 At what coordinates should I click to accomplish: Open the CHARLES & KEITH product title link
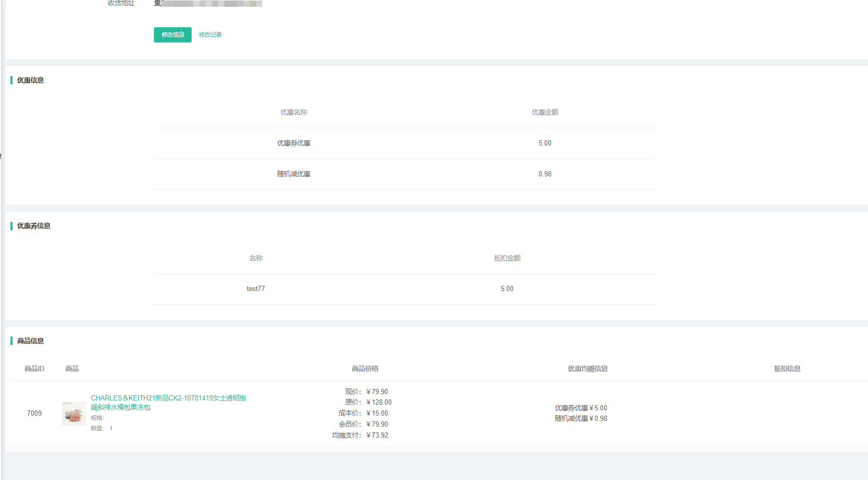(x=168, y=403)
